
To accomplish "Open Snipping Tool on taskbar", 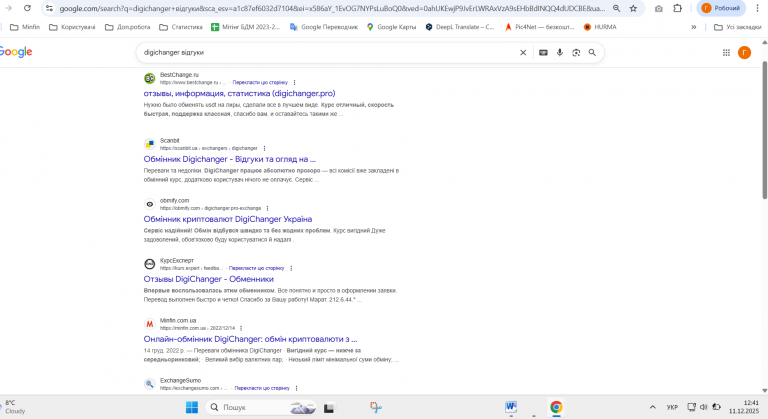I will tap(376, 407).
